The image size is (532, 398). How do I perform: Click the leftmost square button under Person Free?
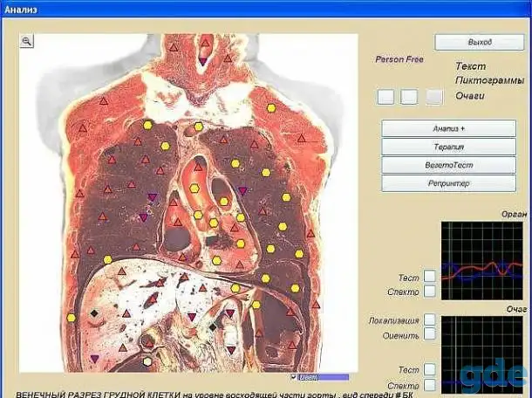385,97
